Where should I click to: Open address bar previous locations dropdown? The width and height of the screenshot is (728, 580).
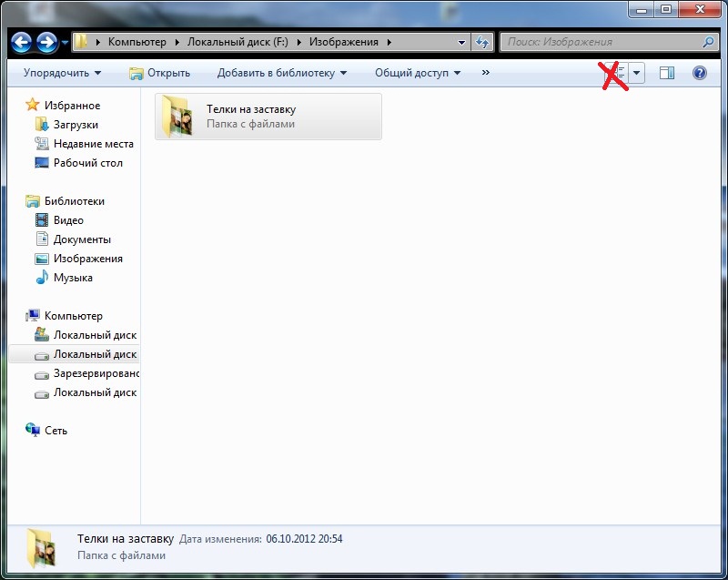point(461,42)
